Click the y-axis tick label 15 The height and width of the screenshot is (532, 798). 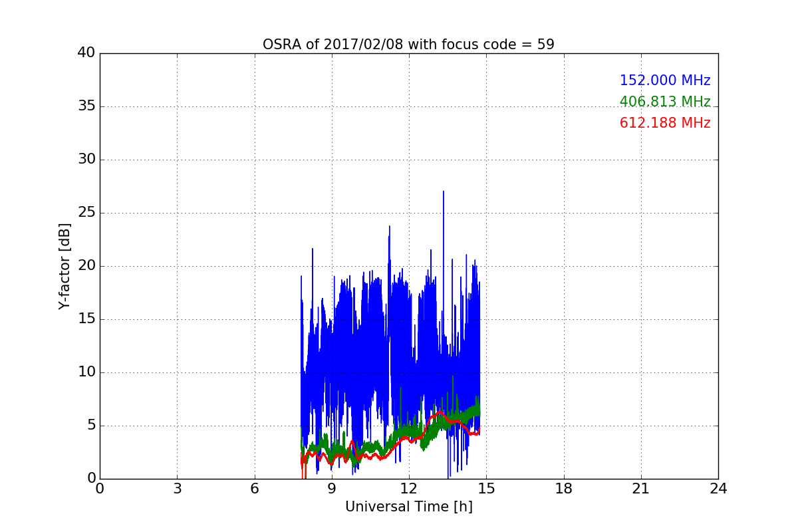pos(86,319)
